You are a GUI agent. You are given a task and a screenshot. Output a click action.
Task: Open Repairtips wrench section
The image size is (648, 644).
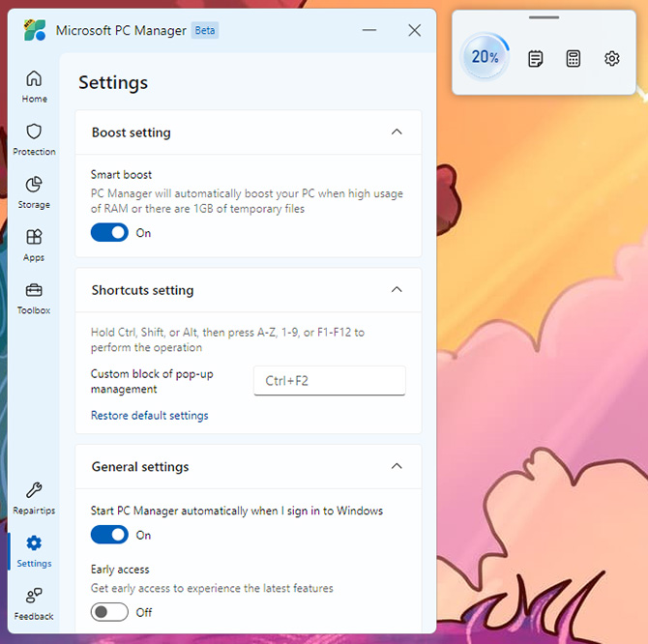pyautogui.click(x=34, y=499)
